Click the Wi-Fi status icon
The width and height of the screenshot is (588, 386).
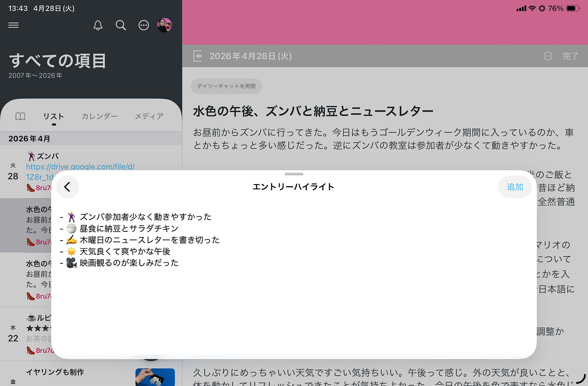pos(532,8)
